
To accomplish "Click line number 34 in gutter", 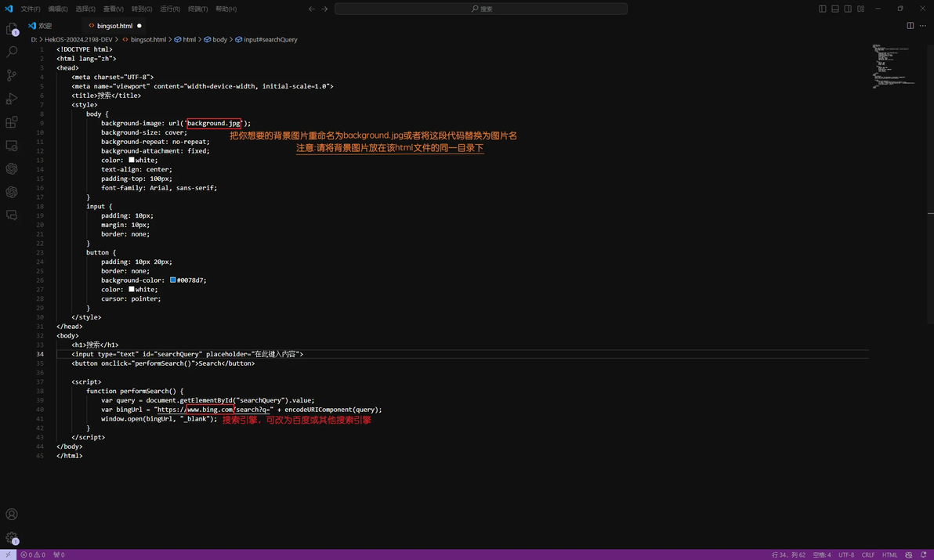I will click(40, 354).
